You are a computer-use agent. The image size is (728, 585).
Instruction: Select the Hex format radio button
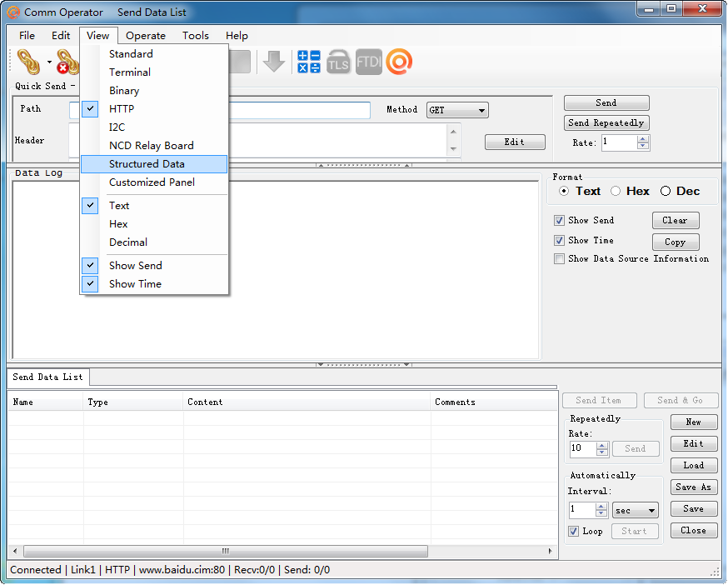(x=616, y=191)
